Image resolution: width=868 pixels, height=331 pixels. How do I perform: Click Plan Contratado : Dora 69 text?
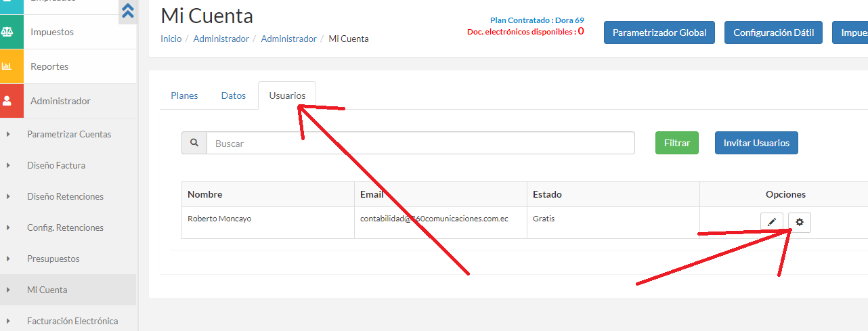click(x=537, y=20)
